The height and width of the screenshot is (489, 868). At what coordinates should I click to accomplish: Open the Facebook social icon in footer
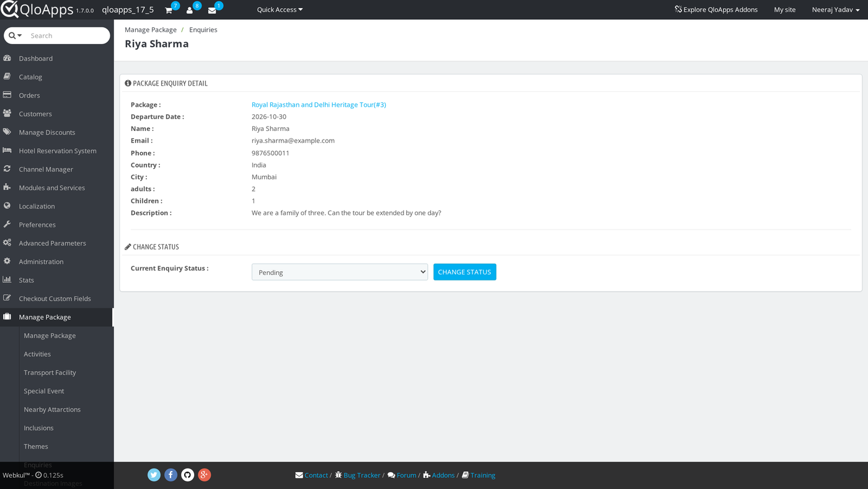171,475
